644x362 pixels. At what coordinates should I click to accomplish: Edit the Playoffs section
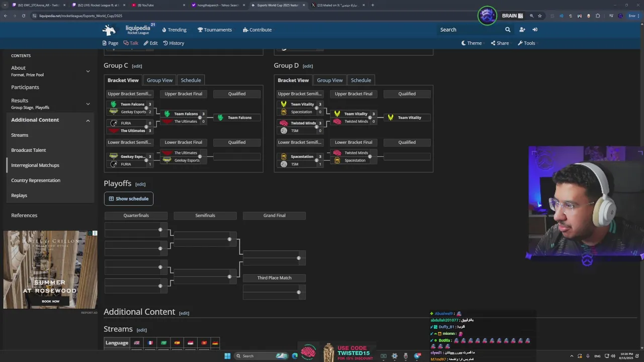tap(140, 184)
